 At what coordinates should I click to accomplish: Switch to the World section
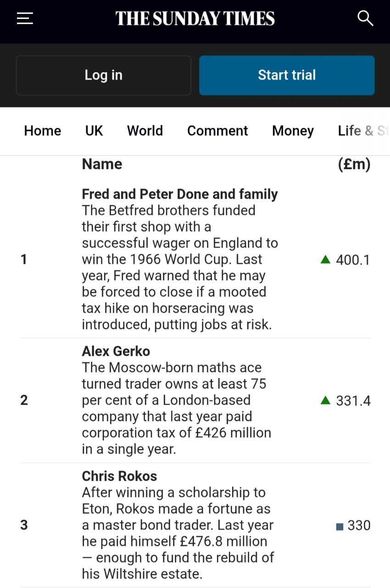click(x=145, y=131)
